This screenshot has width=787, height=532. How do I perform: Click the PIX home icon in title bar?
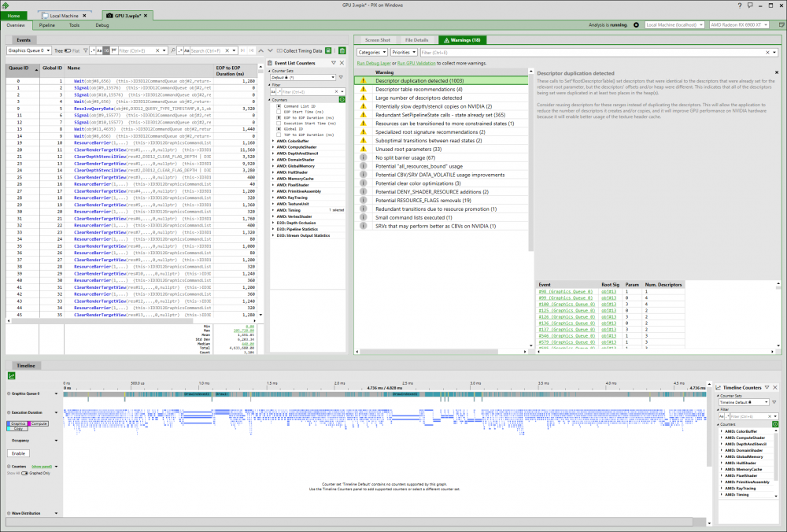point(6,6)
